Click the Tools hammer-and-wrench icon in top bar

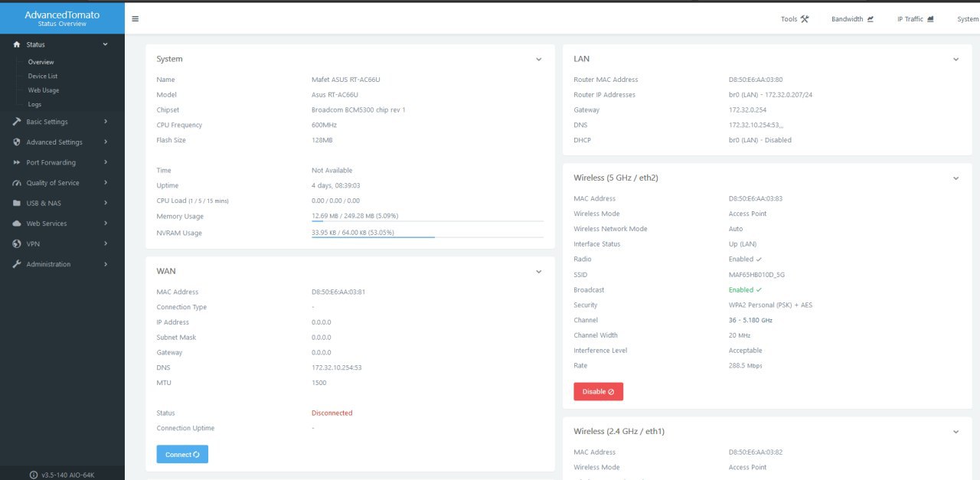point(805,19)
